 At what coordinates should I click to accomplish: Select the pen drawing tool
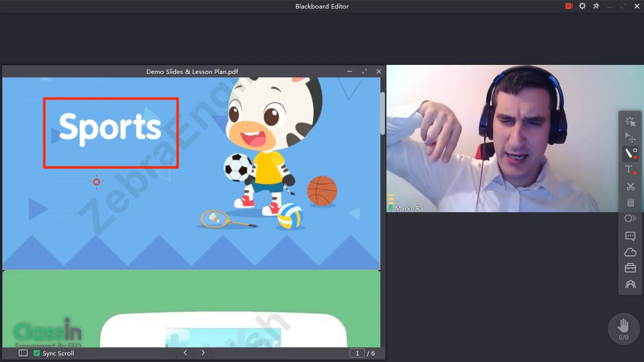[x=630, y=153]
